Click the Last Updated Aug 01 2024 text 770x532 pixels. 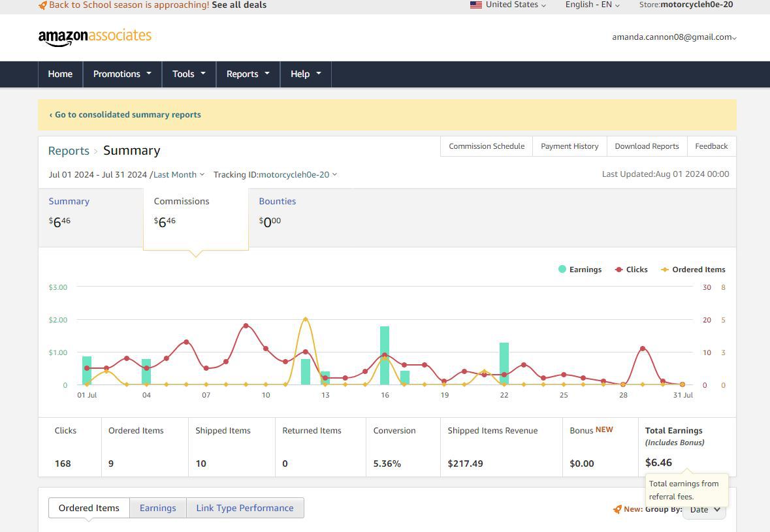point(666,174)
